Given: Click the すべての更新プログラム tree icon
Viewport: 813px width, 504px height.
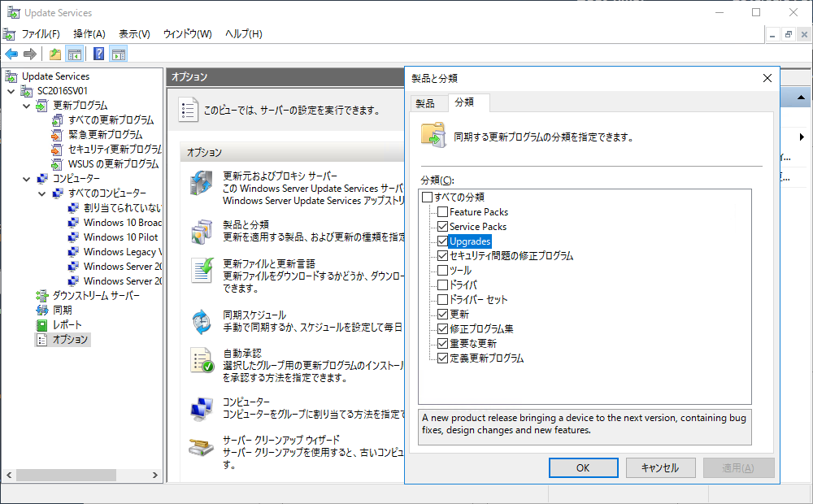Looking at the screenshot, I should point(57,120).
